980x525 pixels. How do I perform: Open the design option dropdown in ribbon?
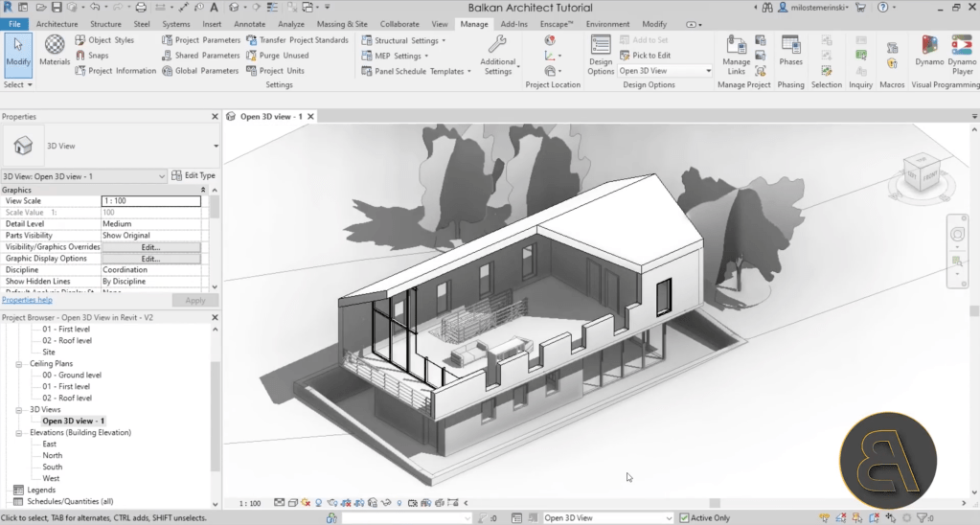(708, 71)
